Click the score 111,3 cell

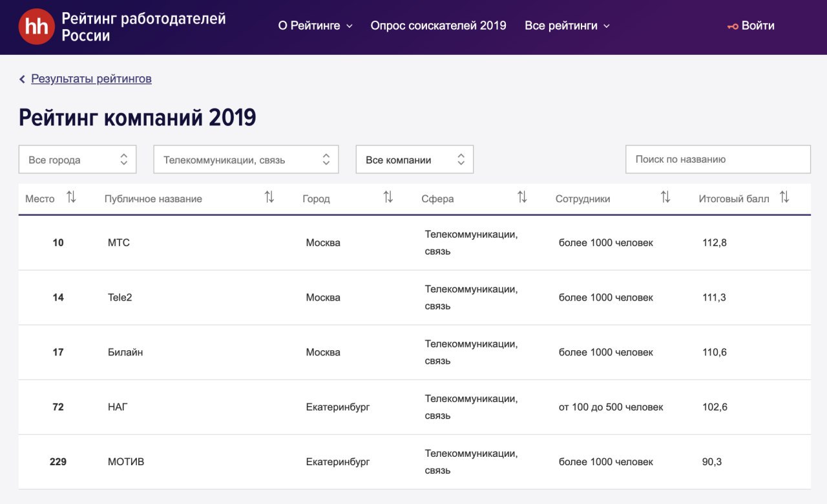(714, 298)
